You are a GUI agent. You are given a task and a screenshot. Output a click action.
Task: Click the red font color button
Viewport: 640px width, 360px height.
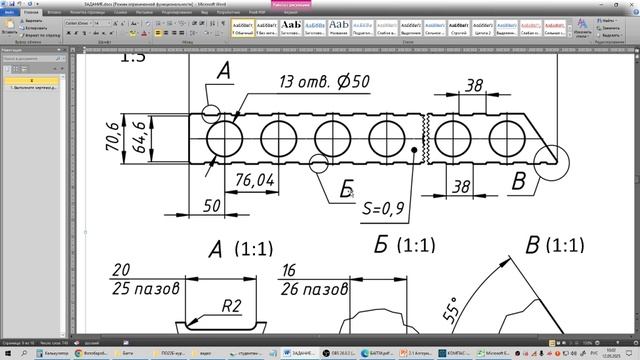pyautogui.click(x=144, y=33)
